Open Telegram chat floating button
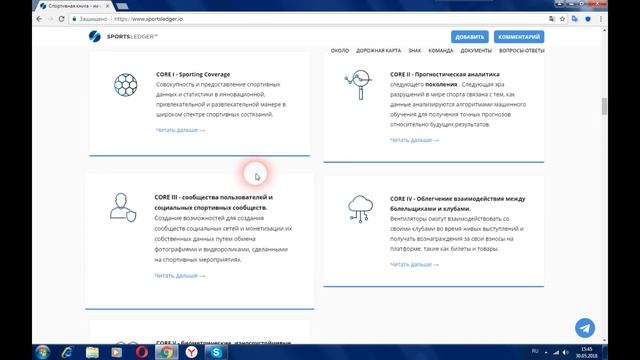Screen dimensions: 640x360 click(x=585, y=328)
